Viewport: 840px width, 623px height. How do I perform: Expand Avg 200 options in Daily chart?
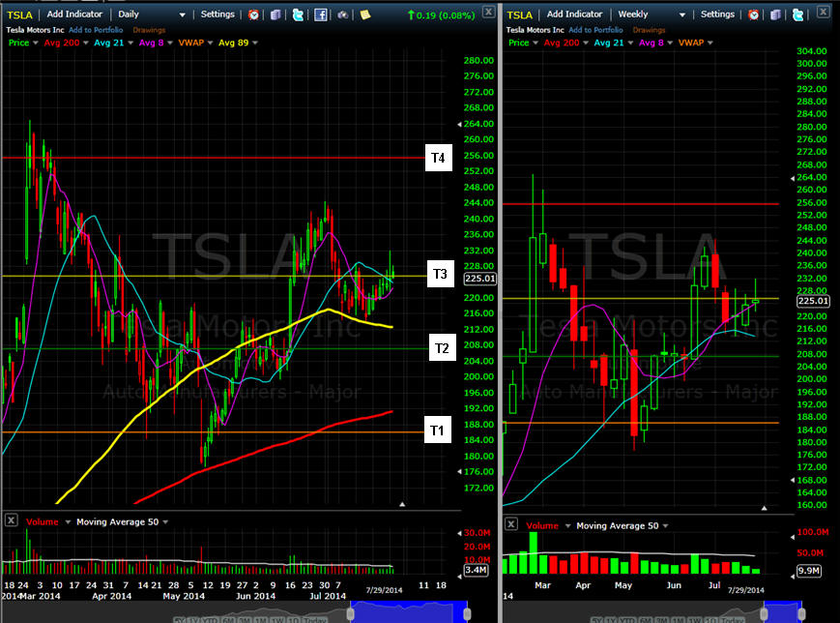tap(86, 43)
